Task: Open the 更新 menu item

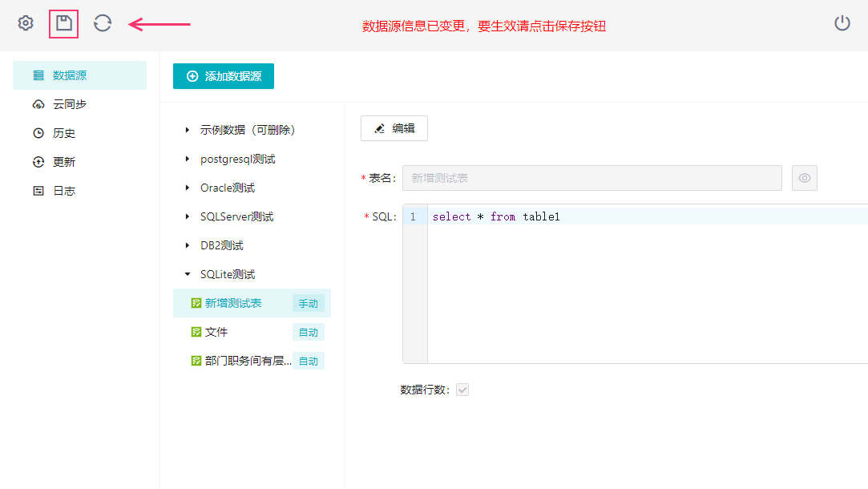Action: click(x=79, y=162)
